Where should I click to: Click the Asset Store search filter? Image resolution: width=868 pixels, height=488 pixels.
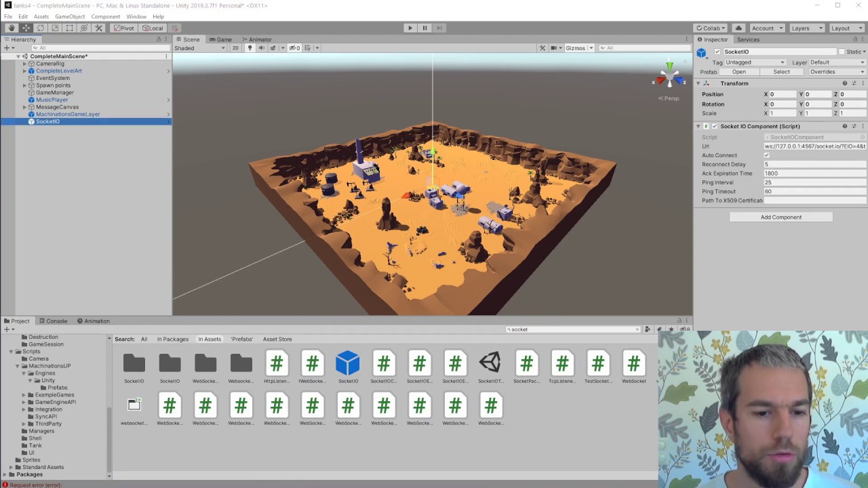pos(277,339)
